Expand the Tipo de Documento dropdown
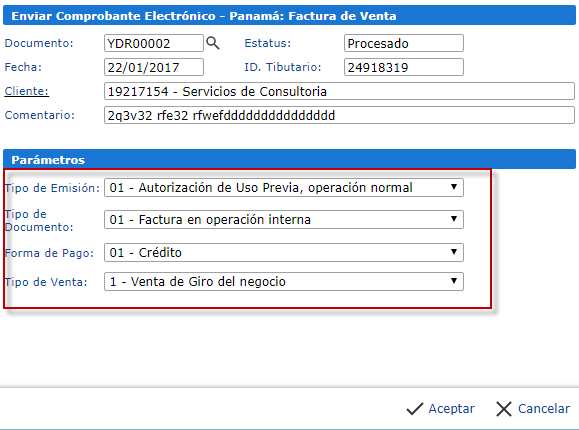The height and width of the screenshot is (430, 579). pyautogui.click(x=284, y=219)
